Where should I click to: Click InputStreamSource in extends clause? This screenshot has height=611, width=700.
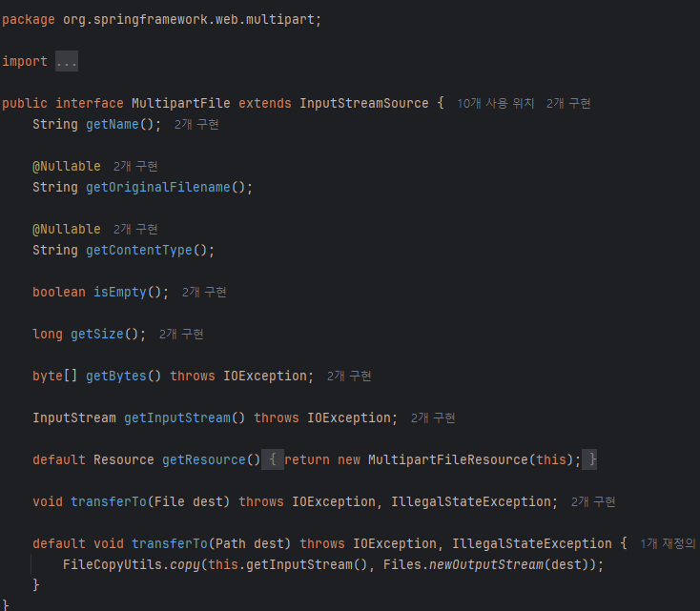(x=364, y=104)
